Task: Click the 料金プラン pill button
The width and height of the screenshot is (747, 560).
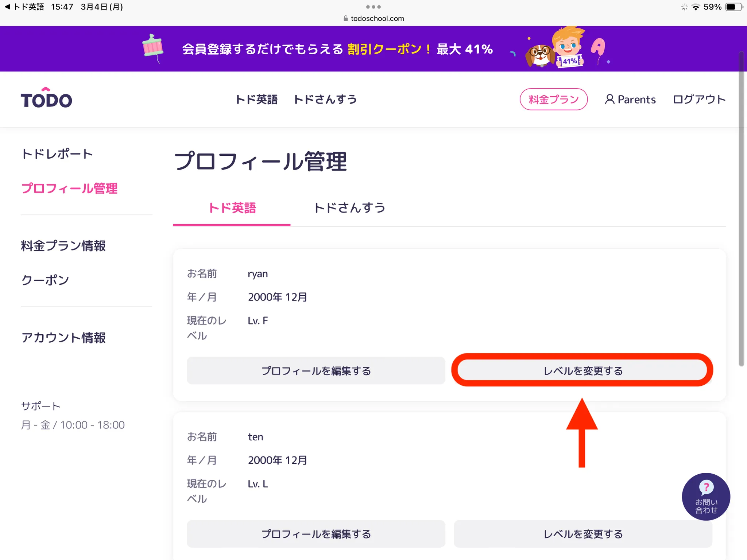Action: coord(553,99)
